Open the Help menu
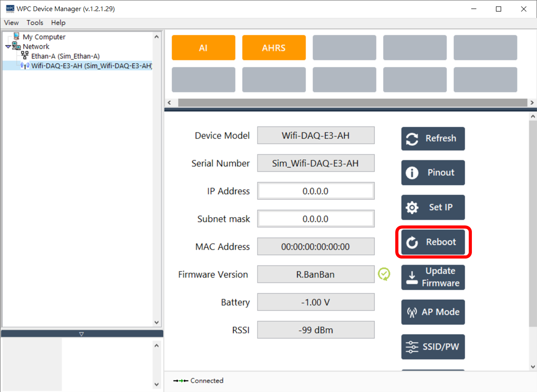537x392 pixels. tap(58, 23)
